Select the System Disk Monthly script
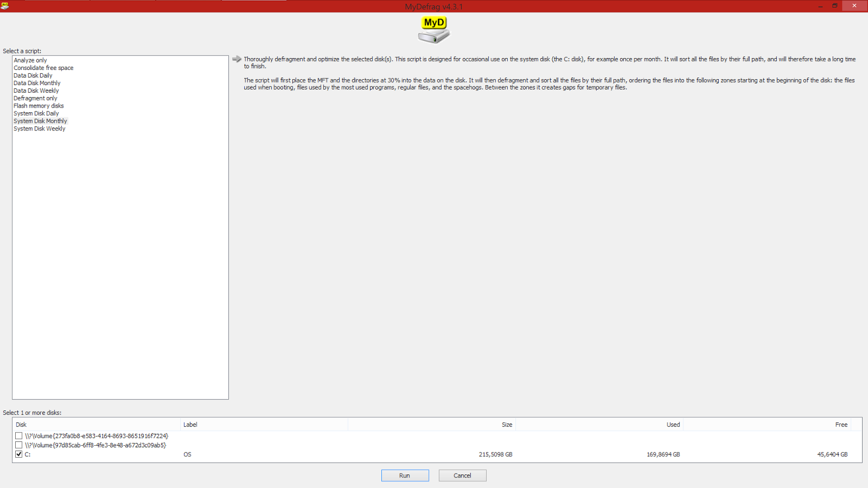868x488 pixels. 40,121
